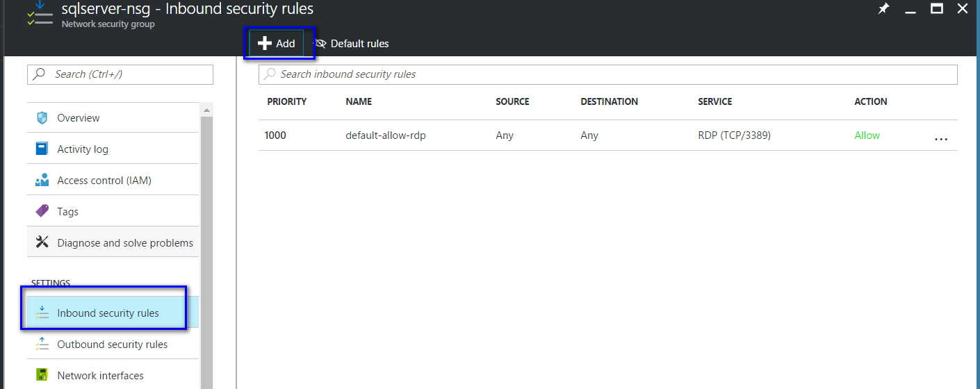This screenshot has width=980, height=389.
Task: Select Tags menu item
Action: click(113, 211)
